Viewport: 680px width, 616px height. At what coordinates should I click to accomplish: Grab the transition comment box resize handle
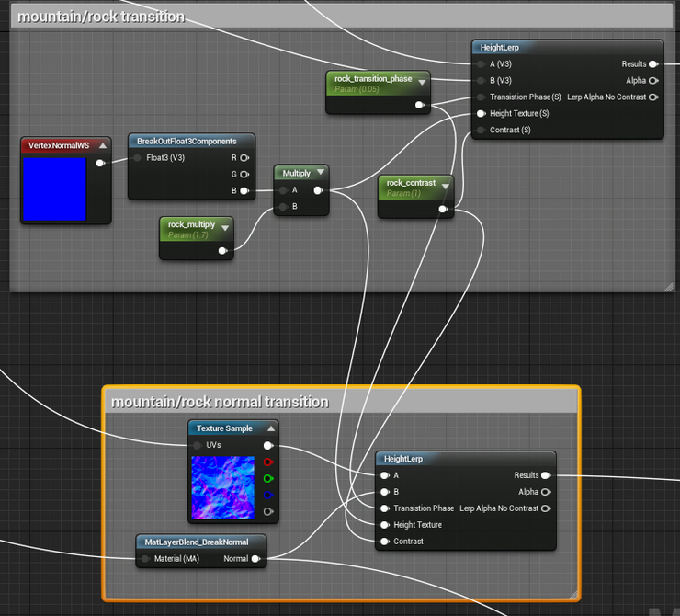point(669,287)
